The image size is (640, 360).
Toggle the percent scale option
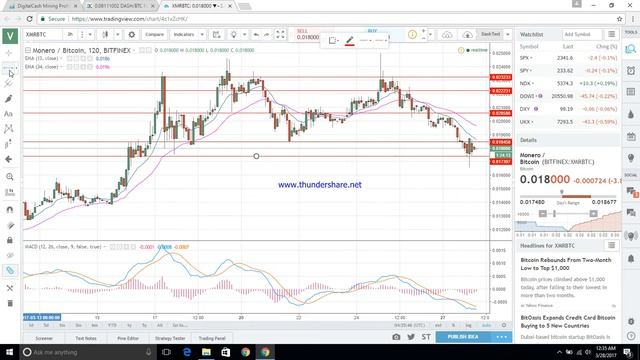pos(453,325)
